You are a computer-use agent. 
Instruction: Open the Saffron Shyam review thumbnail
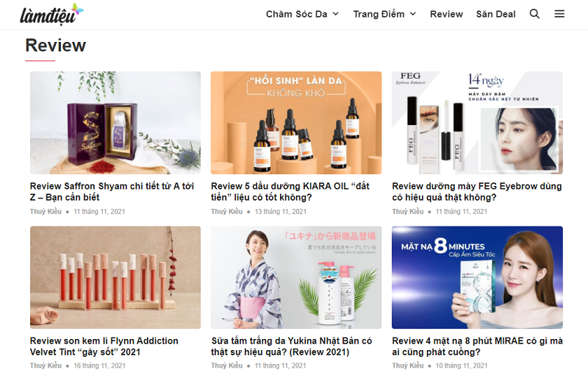[x=115, y=123]
